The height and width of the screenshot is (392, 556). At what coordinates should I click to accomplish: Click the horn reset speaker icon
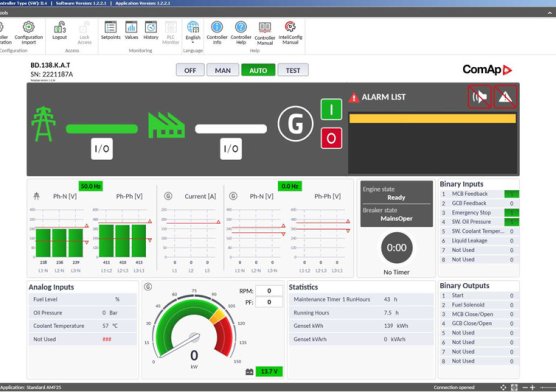[x=479, y=96]
